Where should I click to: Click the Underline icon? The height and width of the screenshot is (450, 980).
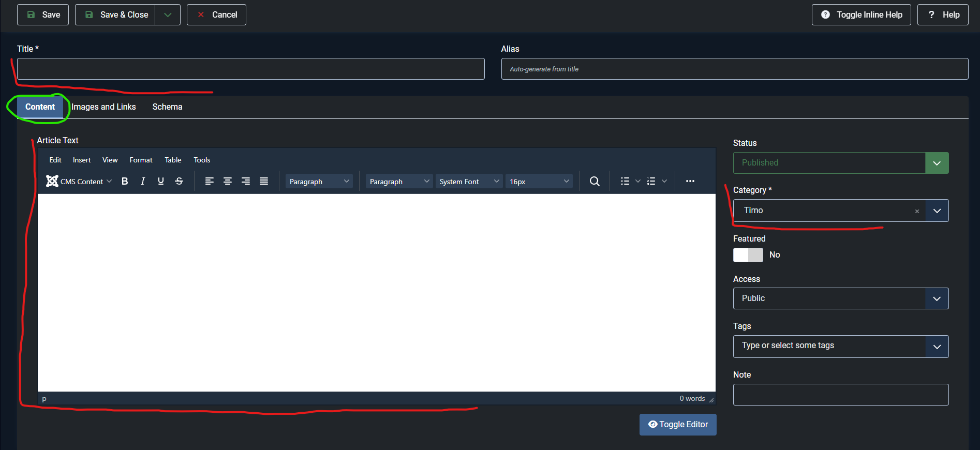[161, 181]
